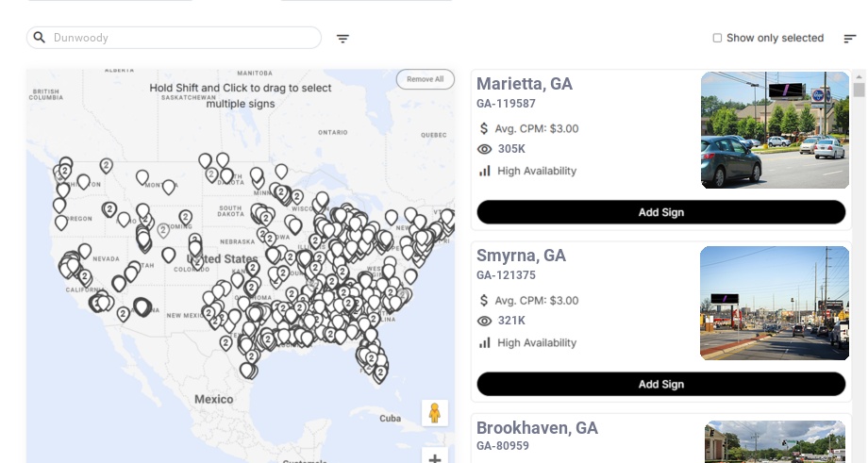Click the Dunwoody search input field
The width and height of the screenshot is (868, 463).
[x=179, y=38]
